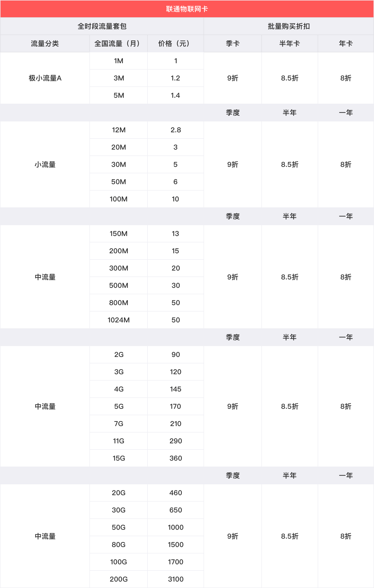Select the 流量分类 column header
The image size is (374, 588).
[45, 44]
